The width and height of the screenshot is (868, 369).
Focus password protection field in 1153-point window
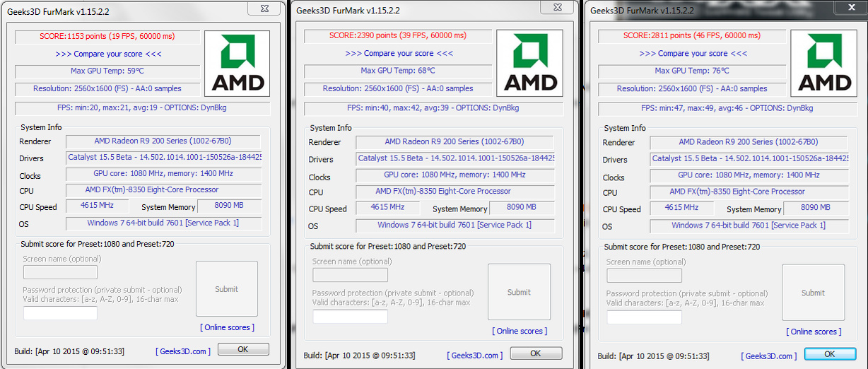click(x=60, y=313)
